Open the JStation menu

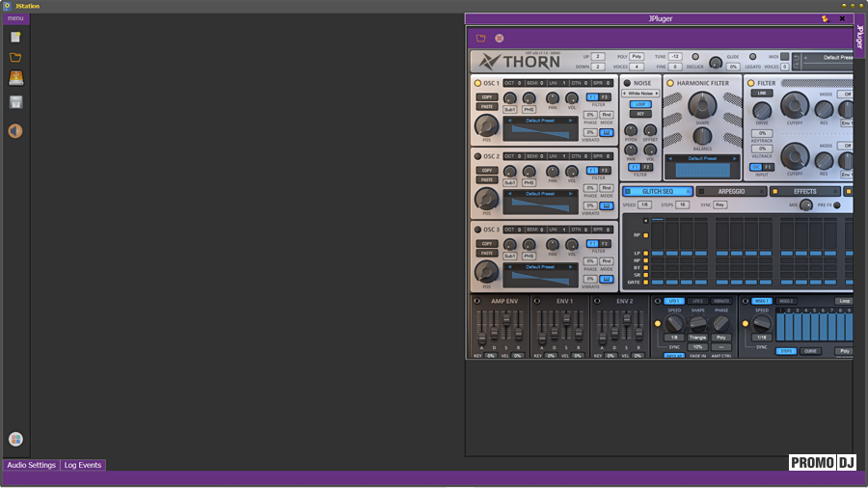pos(15,18)
